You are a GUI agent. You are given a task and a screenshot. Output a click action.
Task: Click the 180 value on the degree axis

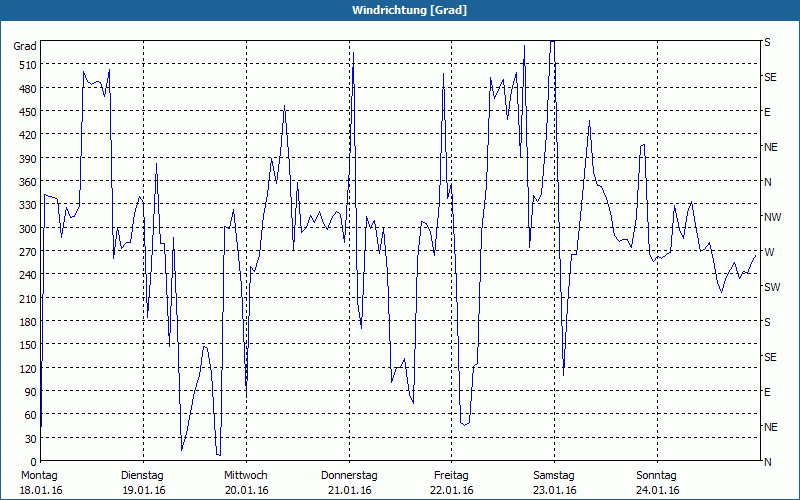27,322
